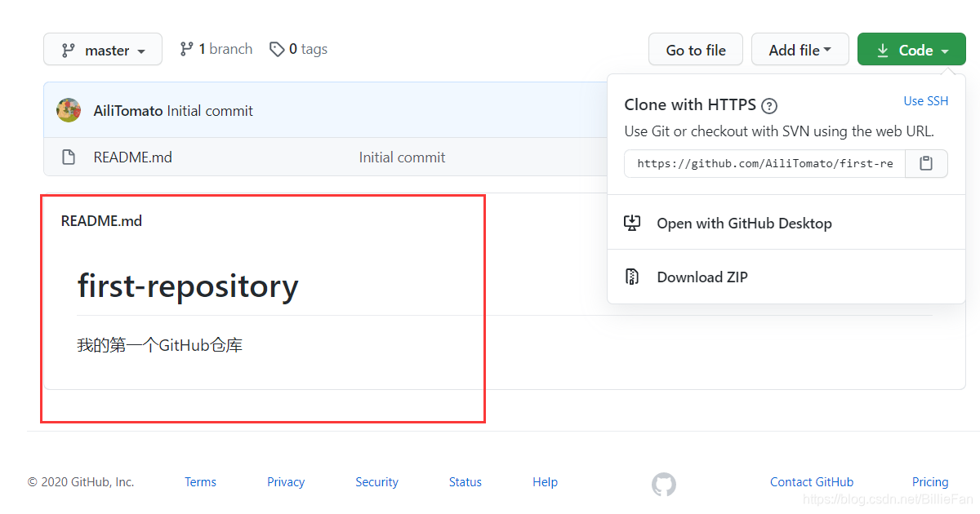Open the Status footer link

coord(465,482)
